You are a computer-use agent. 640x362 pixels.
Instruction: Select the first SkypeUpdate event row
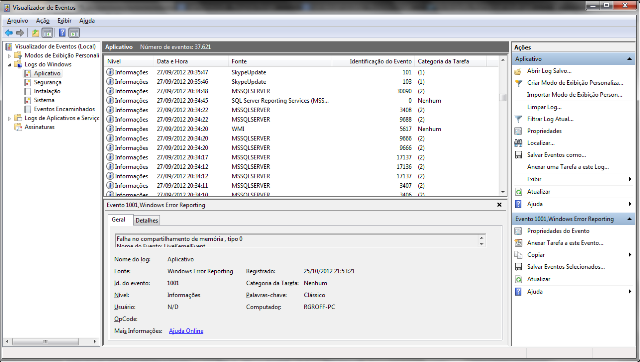pos(301,72)
